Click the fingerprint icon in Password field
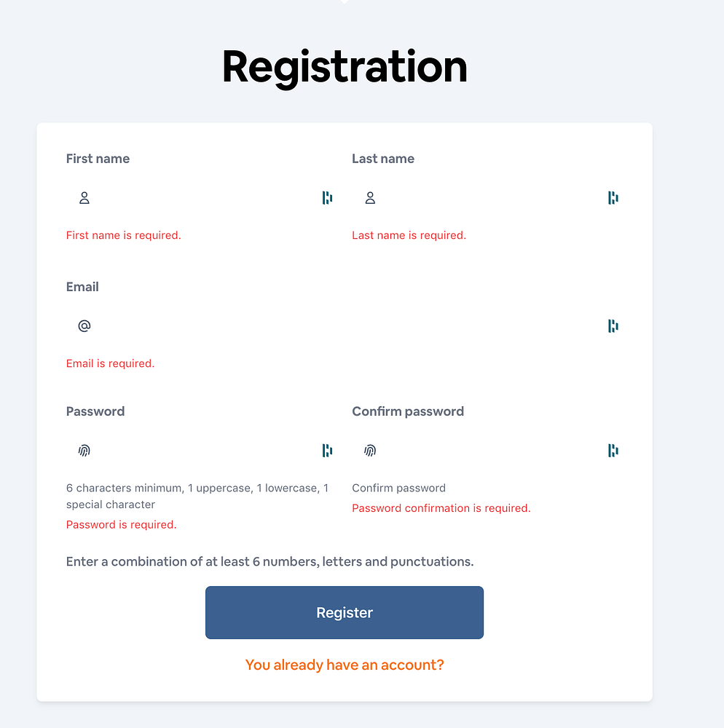 (x=84, y=451)
